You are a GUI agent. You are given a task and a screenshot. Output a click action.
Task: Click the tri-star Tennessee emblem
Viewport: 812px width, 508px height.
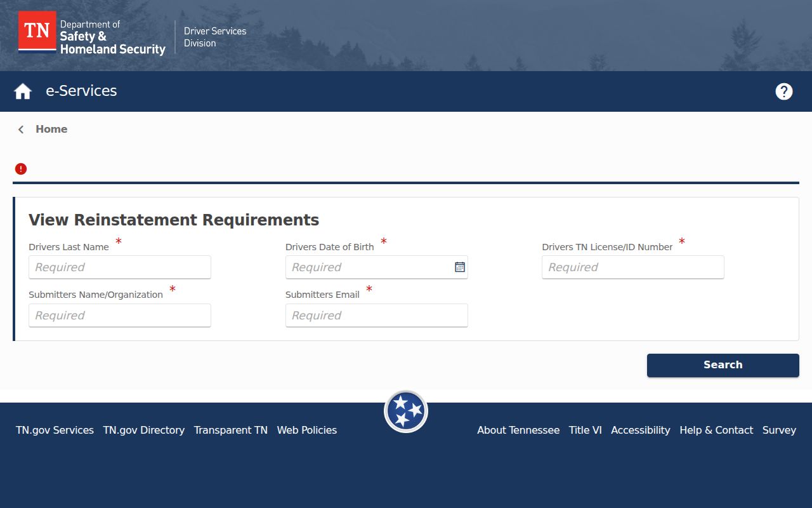(x=406, y=411)
